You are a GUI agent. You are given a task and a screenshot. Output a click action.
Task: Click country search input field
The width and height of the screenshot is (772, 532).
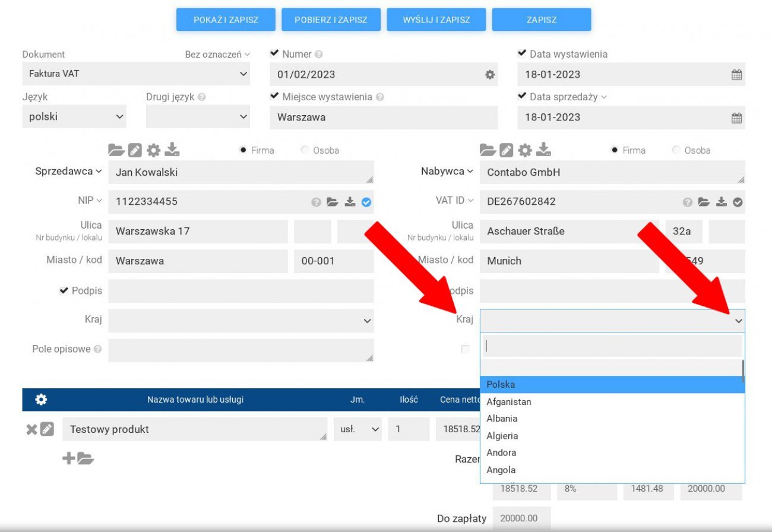pyautogui.click(x=612, y=346)
